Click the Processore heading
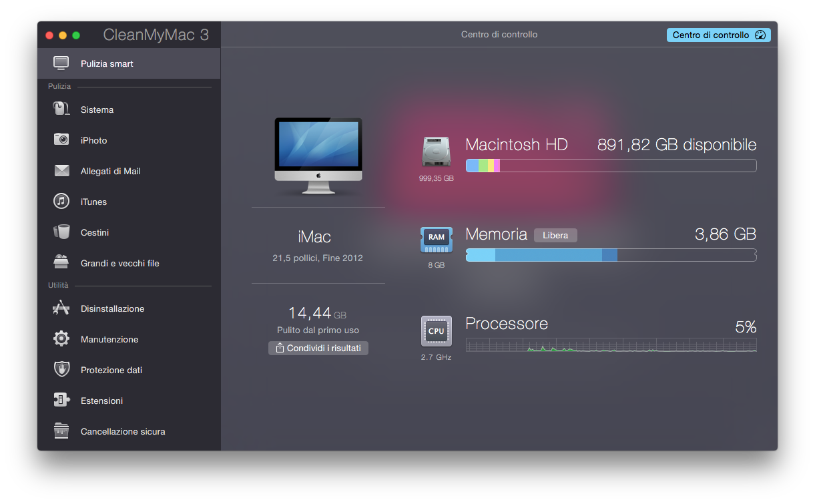The height and width of the screenshot is (504, 815). click(507, 324)
